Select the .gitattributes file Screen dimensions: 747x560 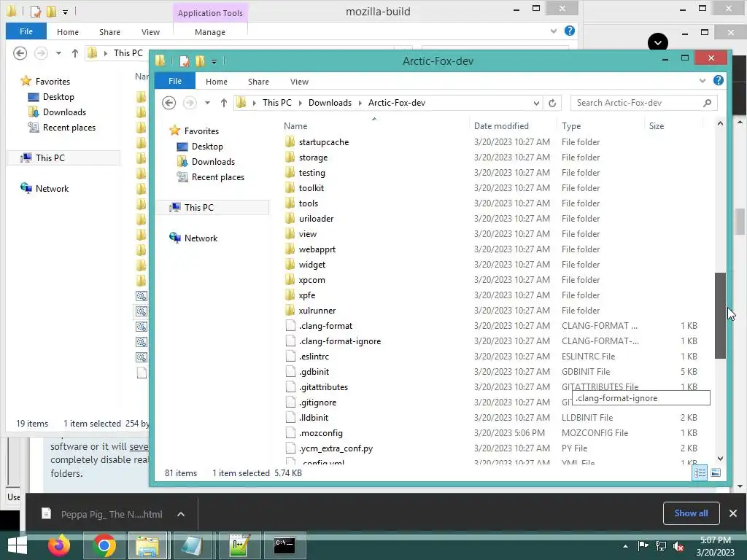click(323, 386)
